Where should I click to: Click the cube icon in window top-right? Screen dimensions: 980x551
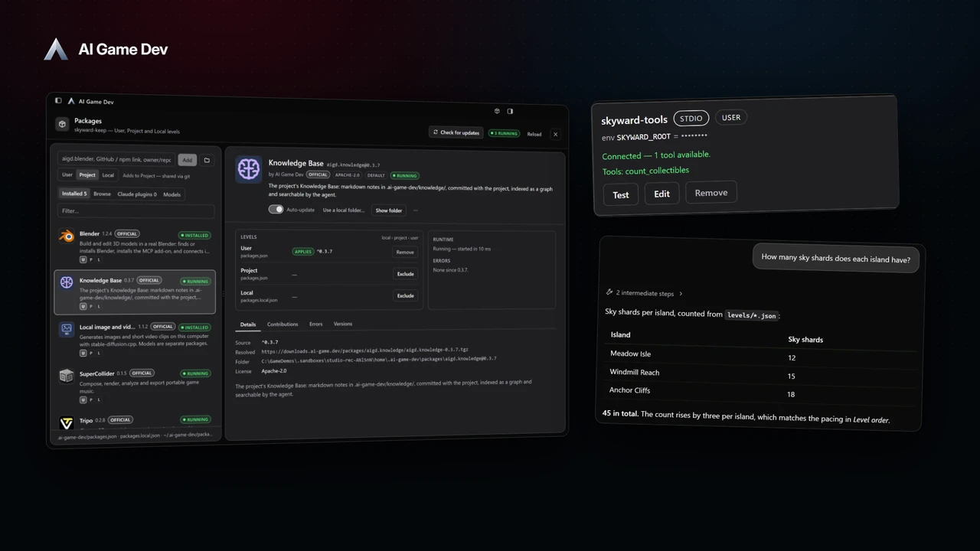click(x=497, y=111)
